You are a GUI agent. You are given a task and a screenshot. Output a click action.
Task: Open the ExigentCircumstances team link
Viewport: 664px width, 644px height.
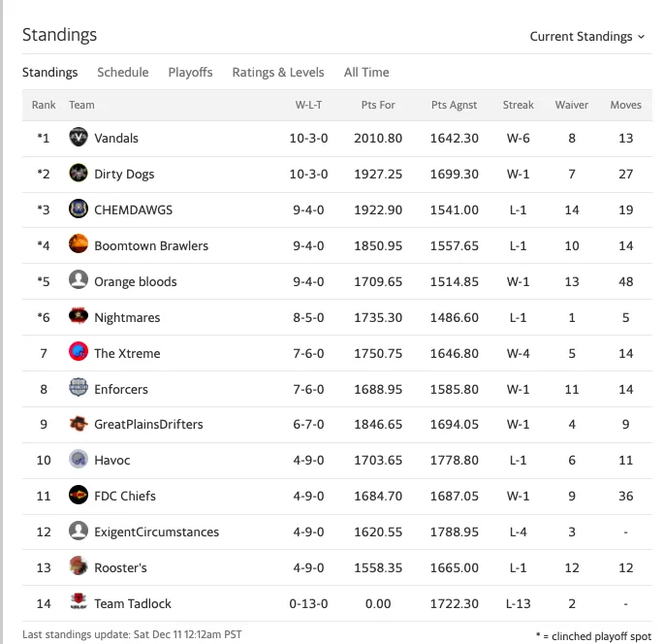pyautogui.click(x=157, y=531)
